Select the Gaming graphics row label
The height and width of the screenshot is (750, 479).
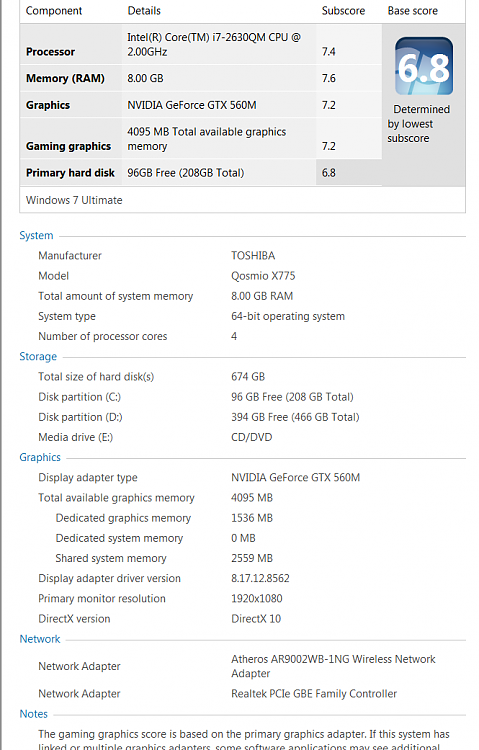68,146
